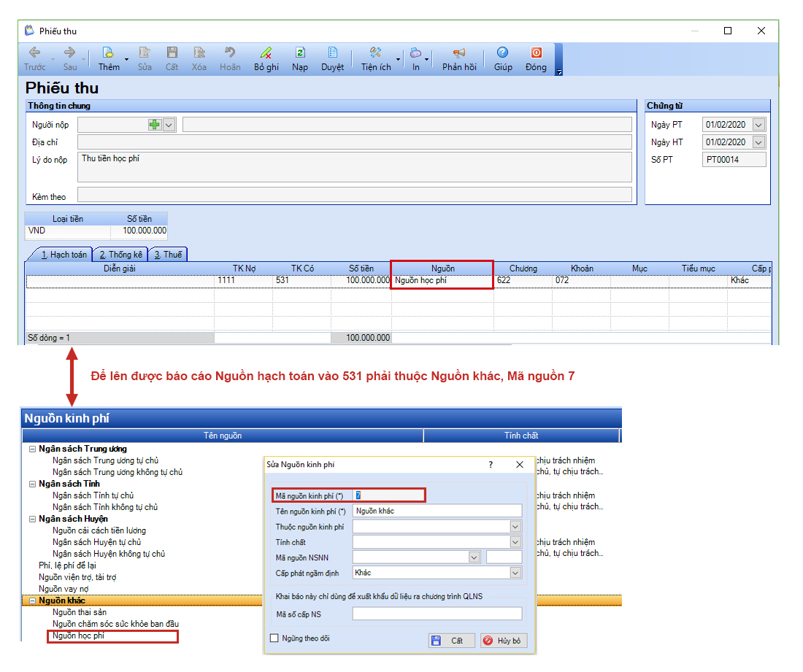Go to next voucher with Sau
The height and width of the screenshot is (672, 803).
click(x=70, y=59)
